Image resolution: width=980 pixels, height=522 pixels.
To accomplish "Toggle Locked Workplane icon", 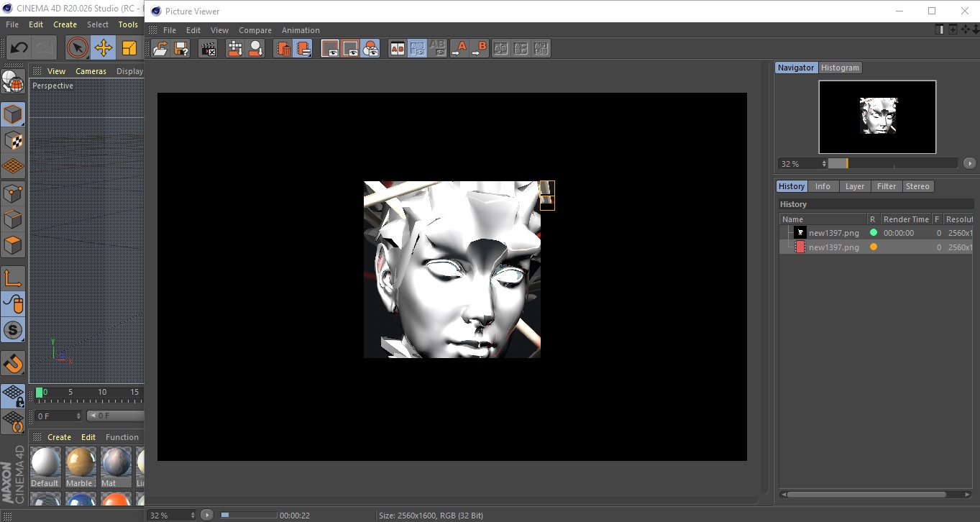I will coord(13,395).
